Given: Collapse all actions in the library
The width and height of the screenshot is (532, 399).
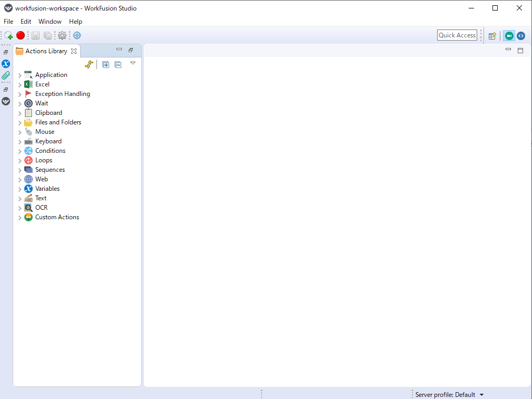Looking at the screenshot, I should click(118, 64).
